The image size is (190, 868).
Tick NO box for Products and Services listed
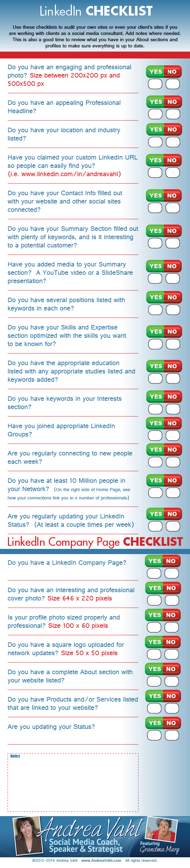pyautogui.click(x=172, y=708)
